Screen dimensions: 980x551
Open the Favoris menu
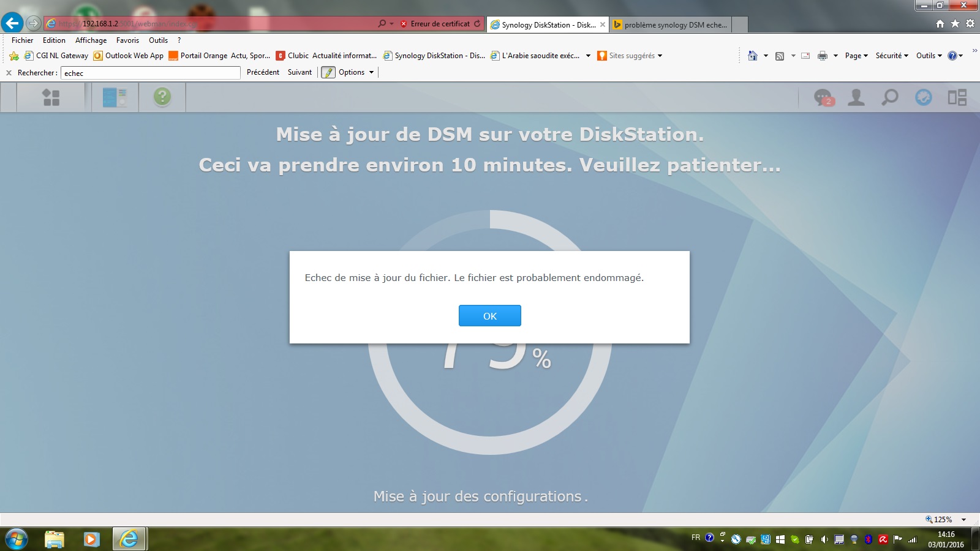(x=127, y=40)
